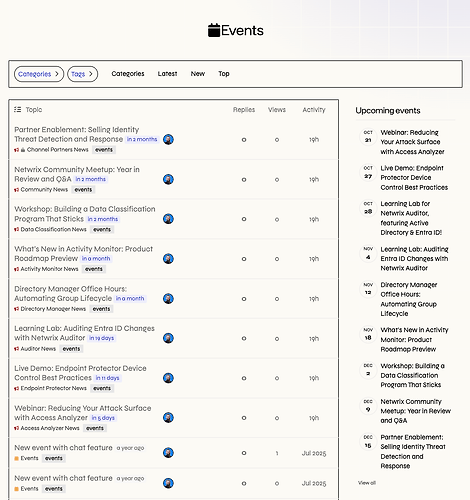Open poster avatar on What's New in Activity Monitor row
The width and height of the screenshot is (470, 500).
168,259
